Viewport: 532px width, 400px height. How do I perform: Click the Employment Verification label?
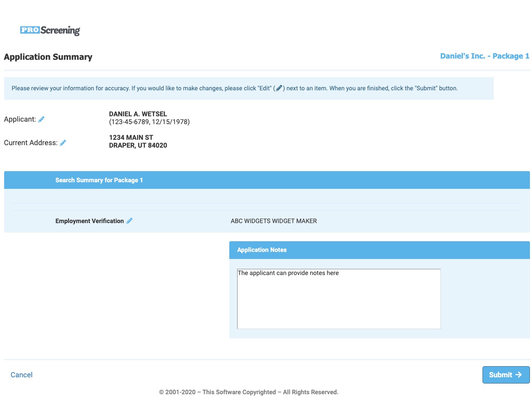coord(89,221)
